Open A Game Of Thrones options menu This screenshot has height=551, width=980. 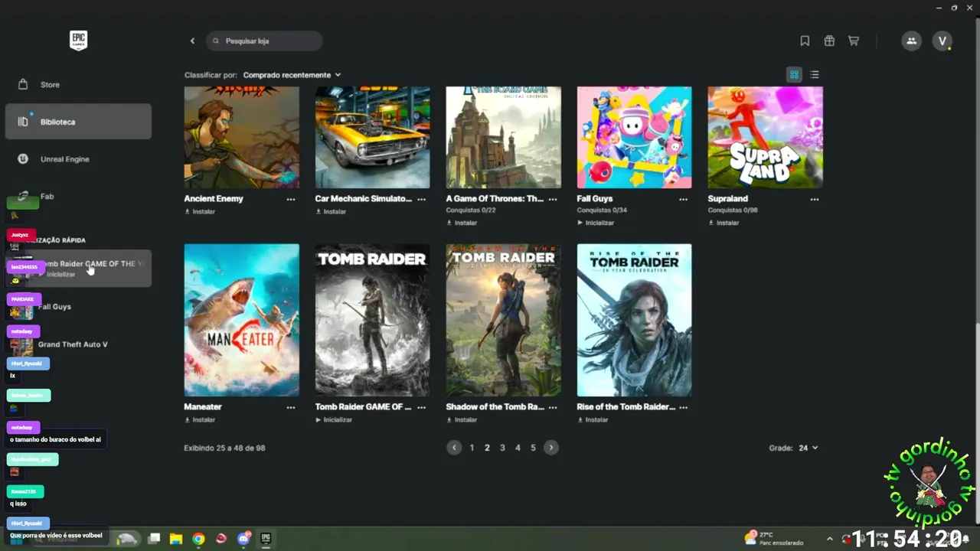tap(553, 199)
